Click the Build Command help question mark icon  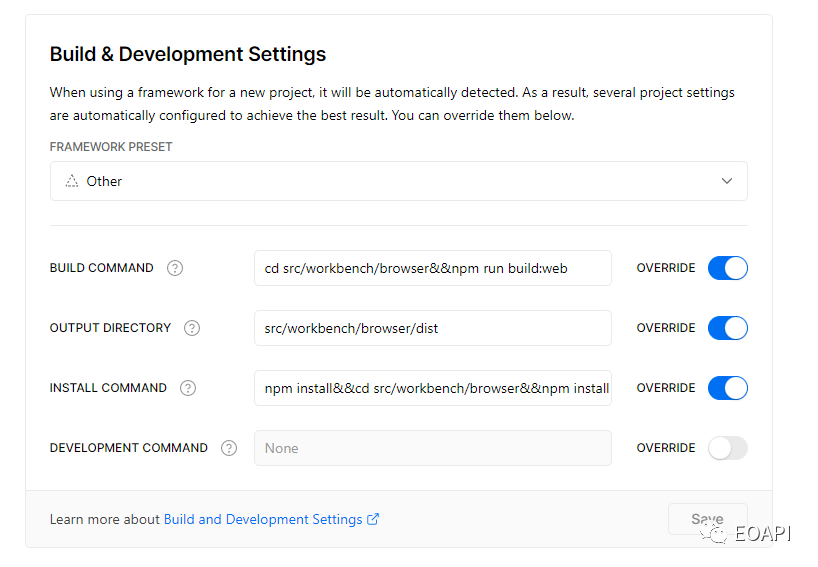click(175, 268)
